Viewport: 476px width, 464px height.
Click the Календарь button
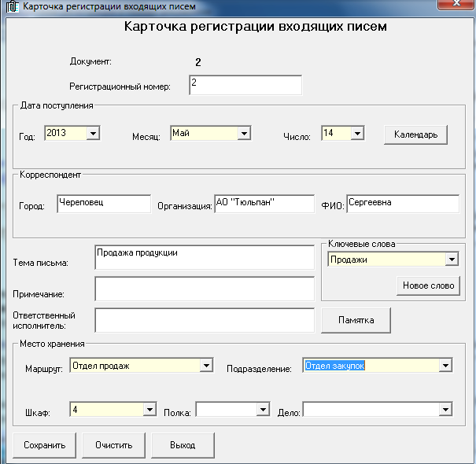click(415, 134)
